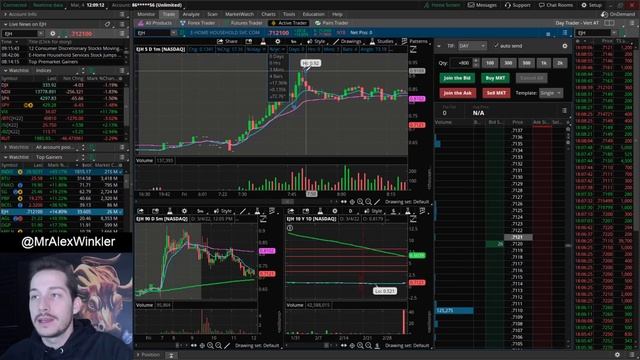Open settings gear on 5m chart
Viewport: 640px width, 360px height.
pos(184,211)
